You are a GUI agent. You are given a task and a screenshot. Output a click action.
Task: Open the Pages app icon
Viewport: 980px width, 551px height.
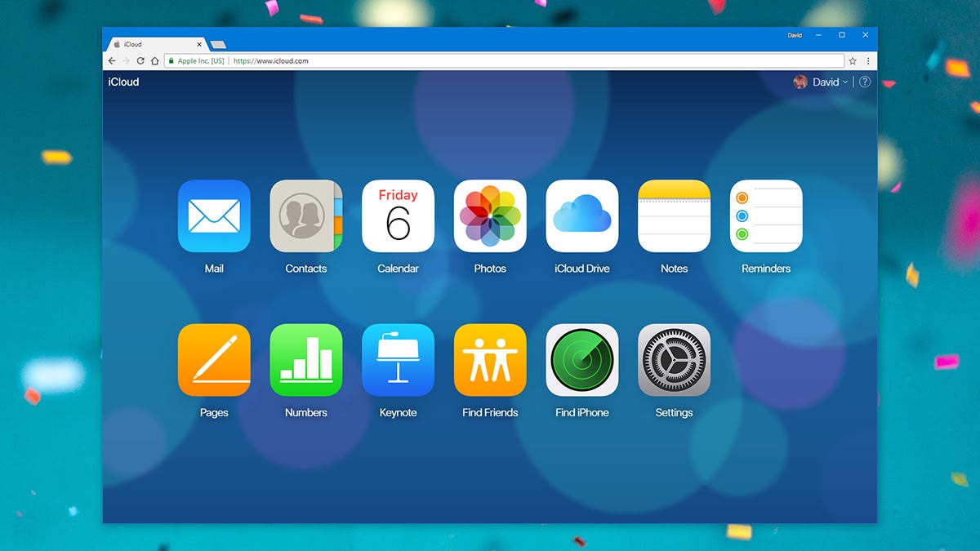coord(214,360)
